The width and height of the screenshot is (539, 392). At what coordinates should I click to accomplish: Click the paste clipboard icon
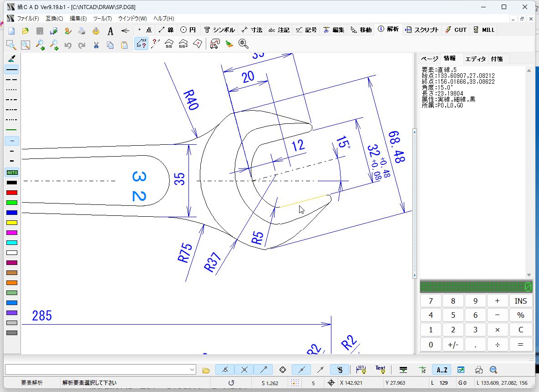coord(124,45)
